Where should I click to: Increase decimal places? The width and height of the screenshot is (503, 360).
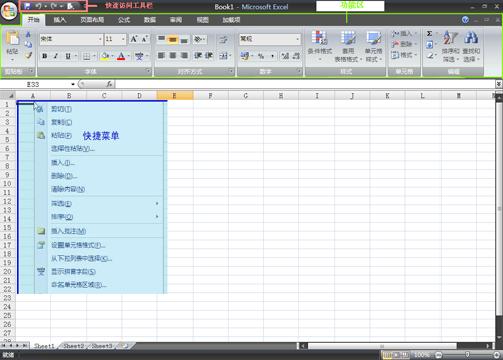285,56
